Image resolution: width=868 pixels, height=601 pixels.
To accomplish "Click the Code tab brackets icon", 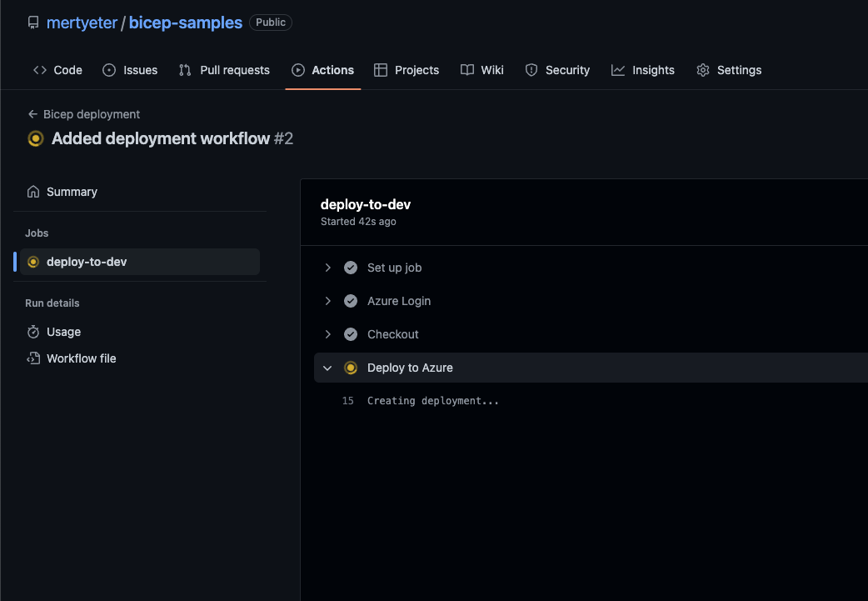I will (x=40, y=70).
